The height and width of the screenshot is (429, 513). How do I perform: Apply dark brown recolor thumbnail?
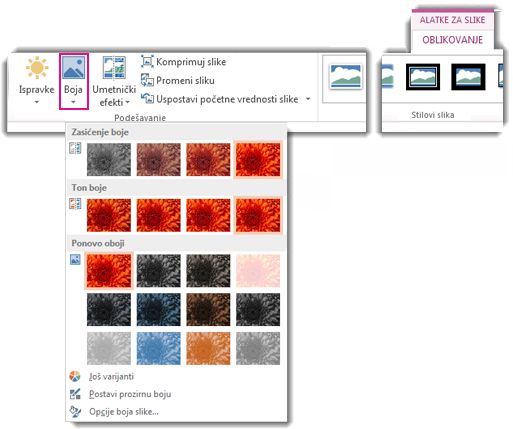[208, 310]
